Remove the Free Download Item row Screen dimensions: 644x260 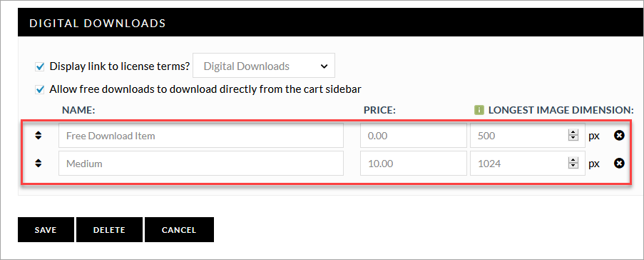(619, 135)
